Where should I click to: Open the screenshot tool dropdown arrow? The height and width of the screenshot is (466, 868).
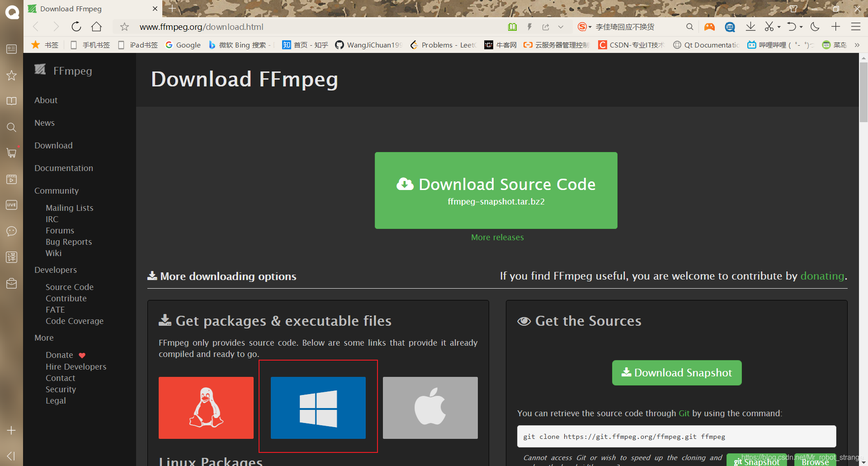pos(779,27)
